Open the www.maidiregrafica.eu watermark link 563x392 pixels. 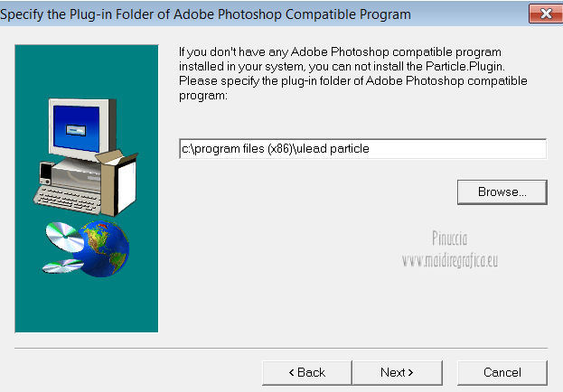(450, 260)
